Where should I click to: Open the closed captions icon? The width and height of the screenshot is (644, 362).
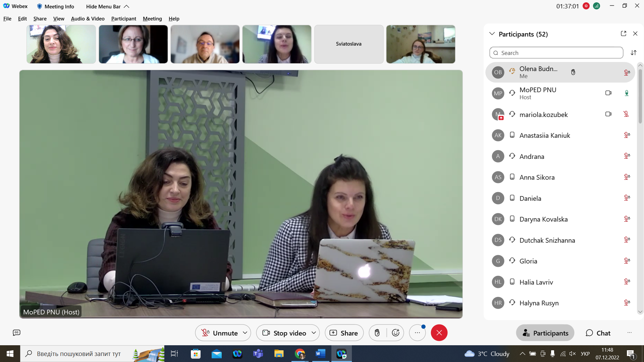click(x=16, y=333)
